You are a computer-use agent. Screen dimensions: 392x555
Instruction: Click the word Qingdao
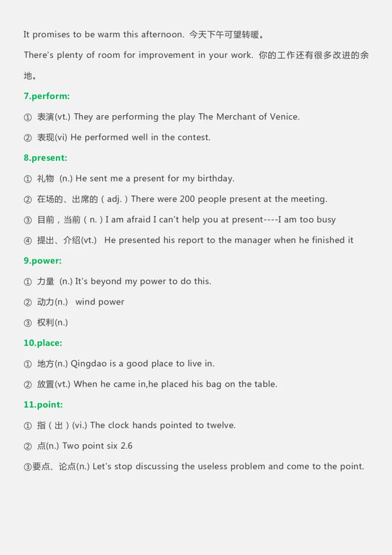[x=89, y=364]
